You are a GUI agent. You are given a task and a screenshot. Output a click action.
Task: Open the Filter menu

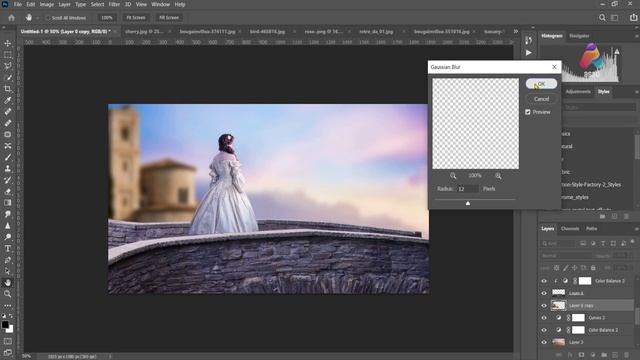(x=114, y=4)
